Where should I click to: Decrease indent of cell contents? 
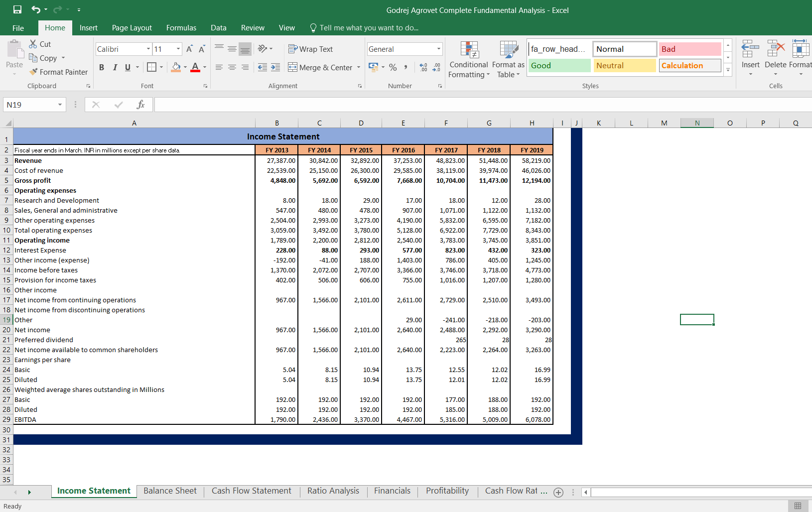pyautogui.click(x=263, y=67)
